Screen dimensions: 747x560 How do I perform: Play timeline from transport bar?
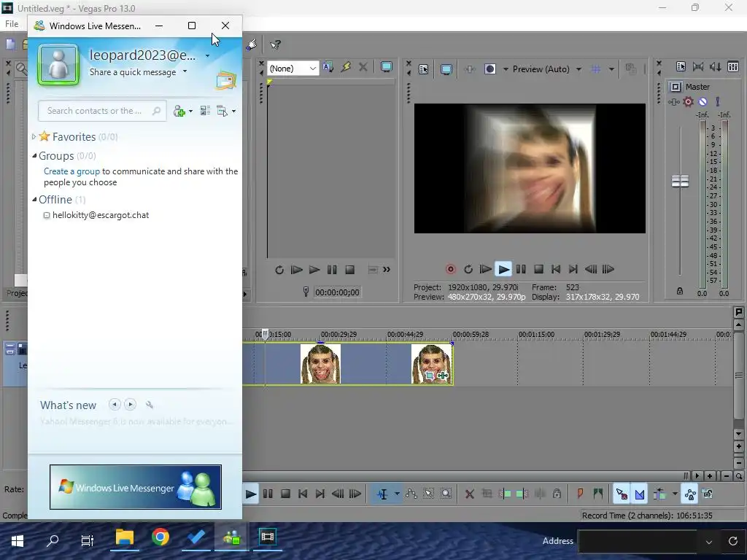point(251,494)
